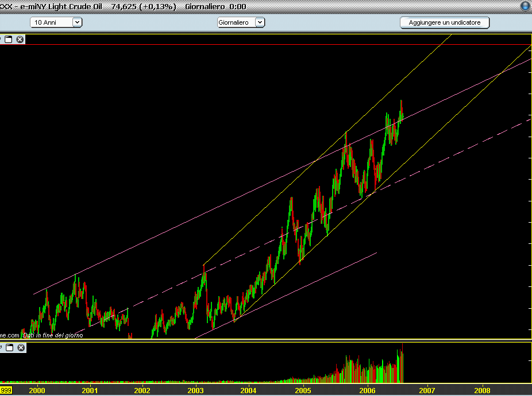Viewport: 532px width, 396px height.
Task: Close the volume panel
Action: click(21, 348)
